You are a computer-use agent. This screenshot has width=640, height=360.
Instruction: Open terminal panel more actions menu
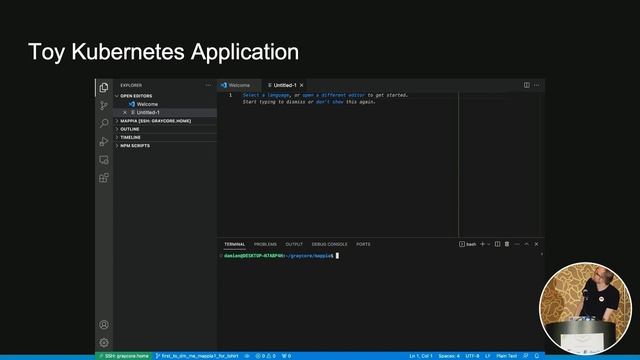click(x=517, y=244)
